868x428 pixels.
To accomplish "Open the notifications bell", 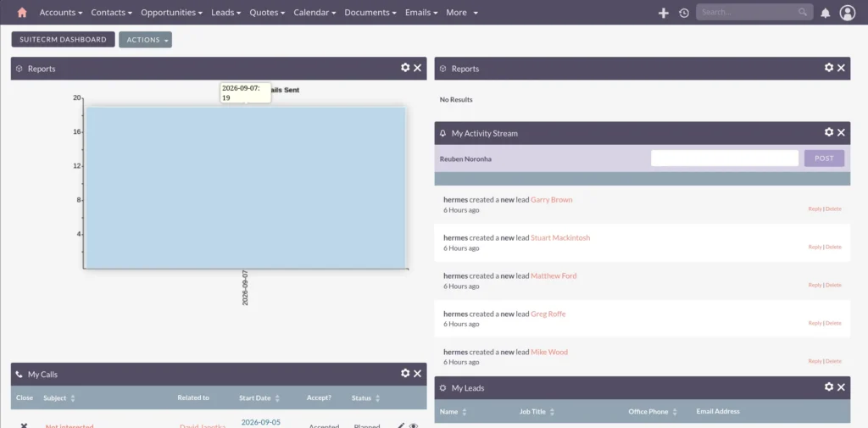I will [x=826, y=13].
